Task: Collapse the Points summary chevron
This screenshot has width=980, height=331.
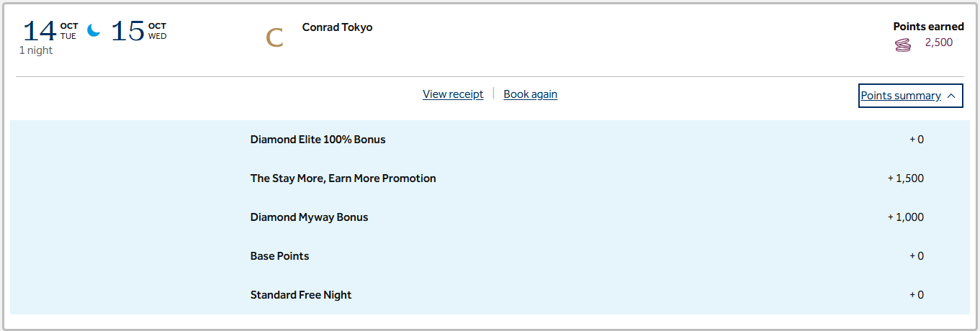Action: coord(951,96)
